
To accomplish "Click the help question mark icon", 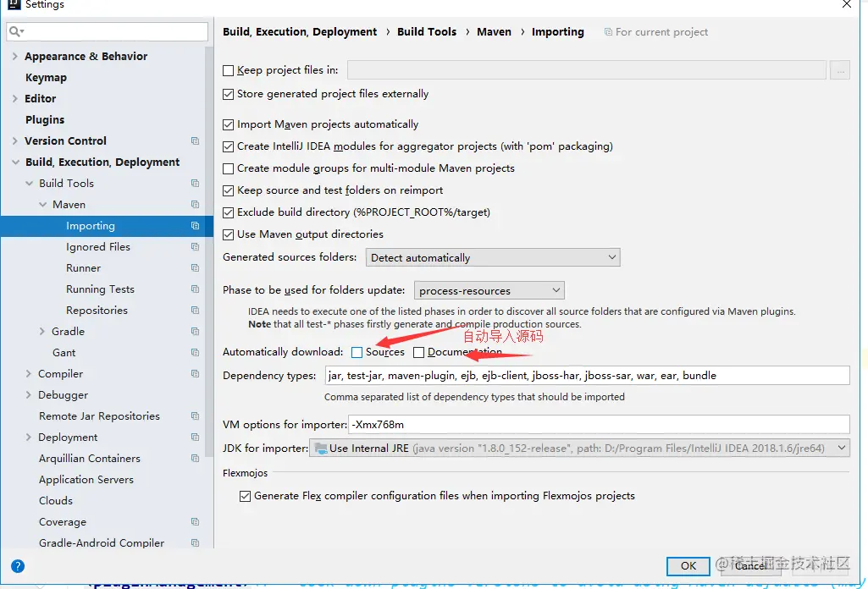I will tap(18, 566).
